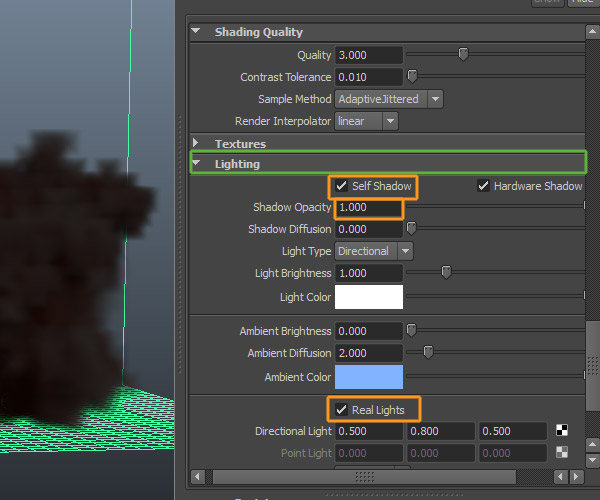Click the horizontal scrollbar thumb

(x=364, y=477)
